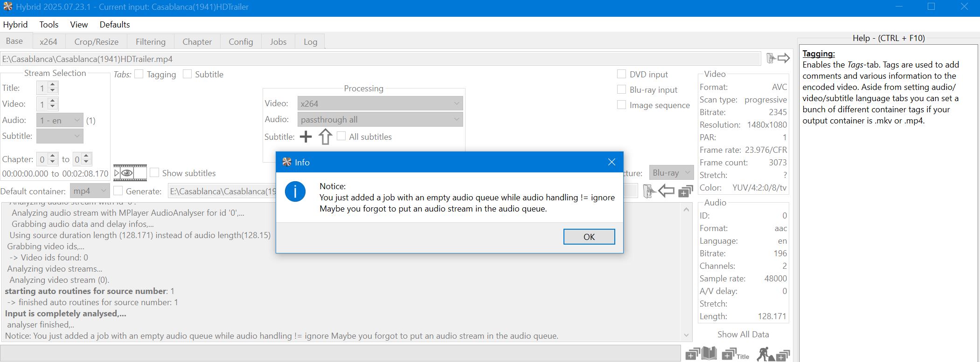Click the film strip preview icon
Image resolution: width=980 pixels, height=362 pixels.
[130, 173]
